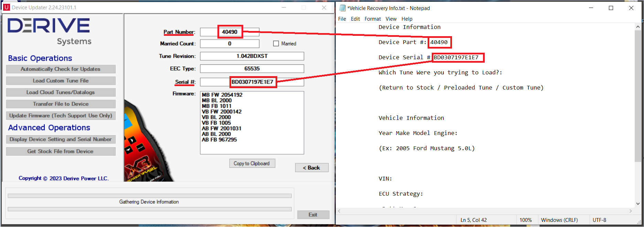Click 'UTF-8' encoding status bar entry
Viewport: 644px width, 227px height.
(x=599, y=220)
